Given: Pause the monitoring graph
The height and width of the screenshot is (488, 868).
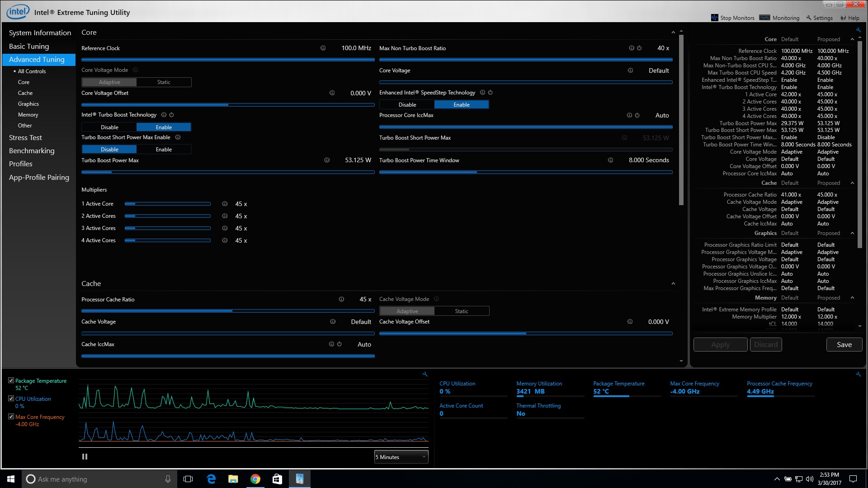Looking at the screenshot, I should coord(85,457).
